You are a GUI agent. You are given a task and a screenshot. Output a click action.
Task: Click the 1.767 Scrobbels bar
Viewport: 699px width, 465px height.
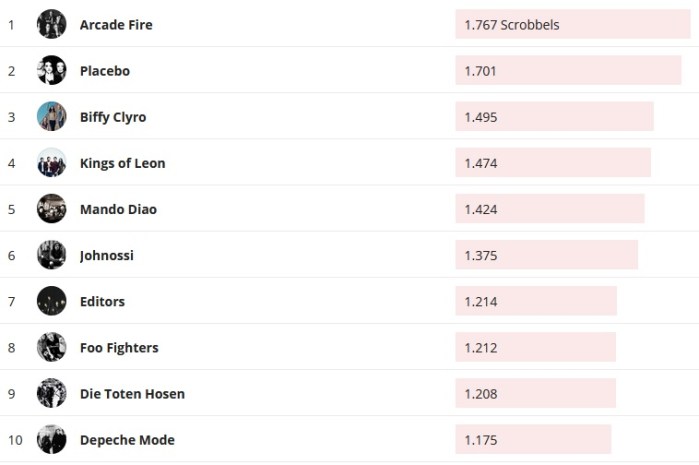pyautogui.click(x=572, y=25)
